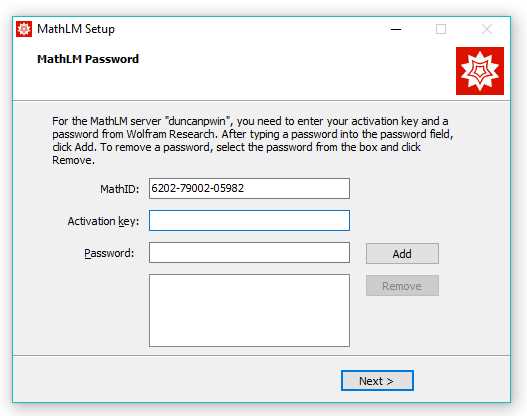Click the red Wolfram spikey logo
This screenshot has height=416, width=527.
(480, 71)
